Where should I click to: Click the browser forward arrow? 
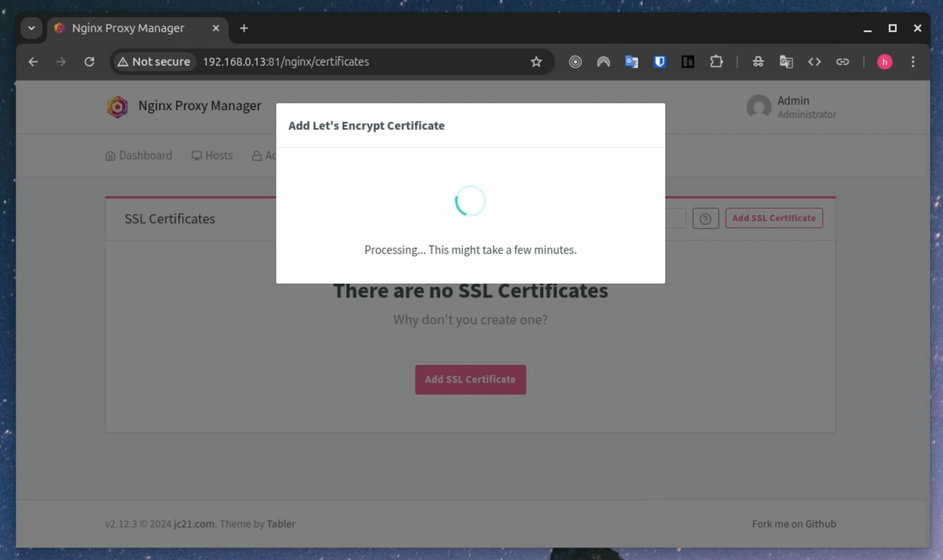[61, 61]
